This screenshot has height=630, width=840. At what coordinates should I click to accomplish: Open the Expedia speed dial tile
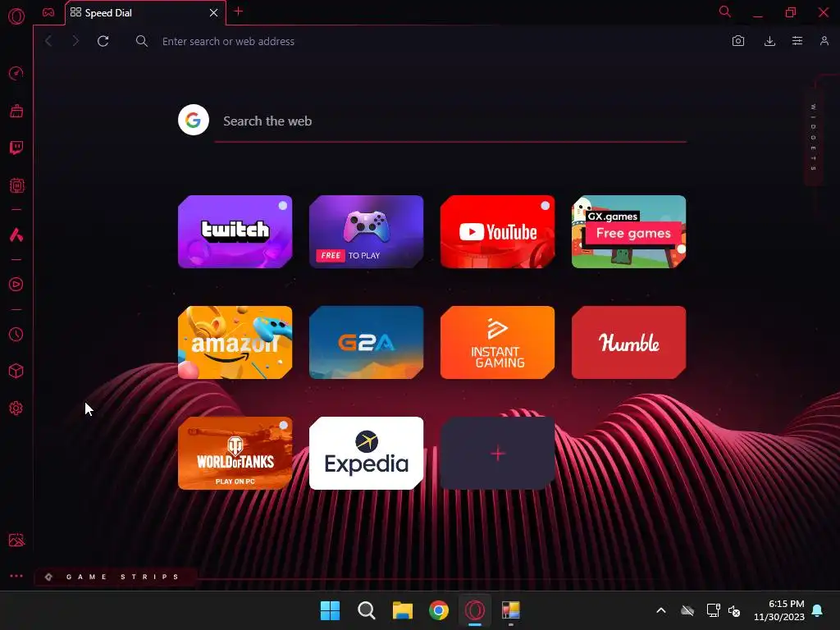pyautogui.click(x=367, y=453)
